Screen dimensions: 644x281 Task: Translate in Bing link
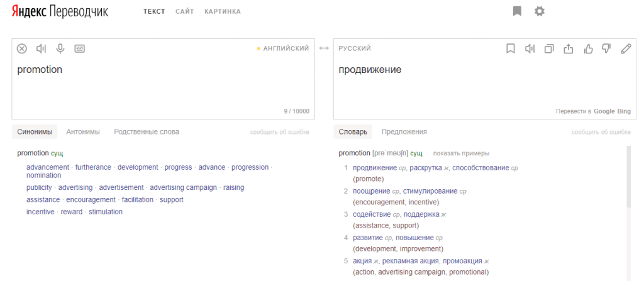624,111
